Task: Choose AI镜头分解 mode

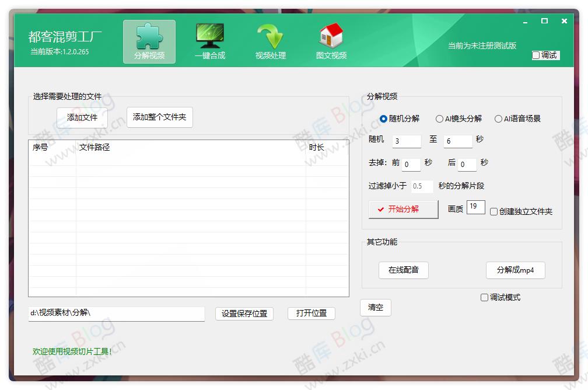Action: pyautogui.click(x=439, y=118)
